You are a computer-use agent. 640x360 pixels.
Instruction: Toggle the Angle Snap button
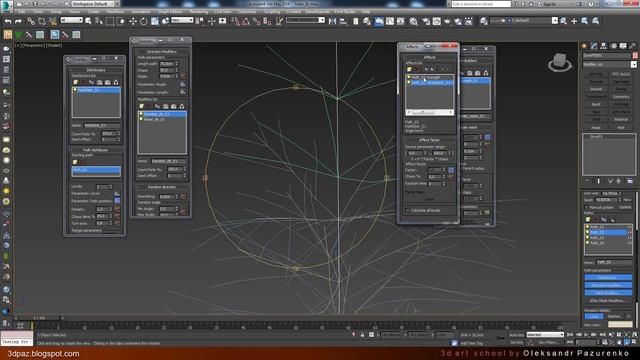pyautogui.click(x=246, y=21)
